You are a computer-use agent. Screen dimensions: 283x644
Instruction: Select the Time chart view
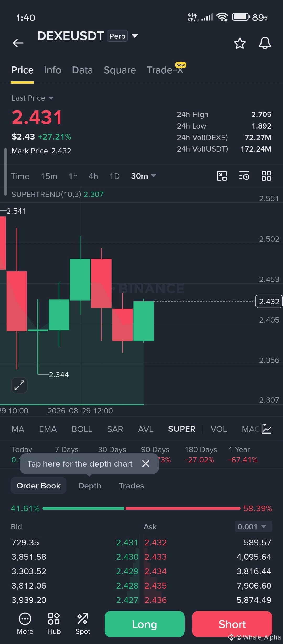click(20, 176)
